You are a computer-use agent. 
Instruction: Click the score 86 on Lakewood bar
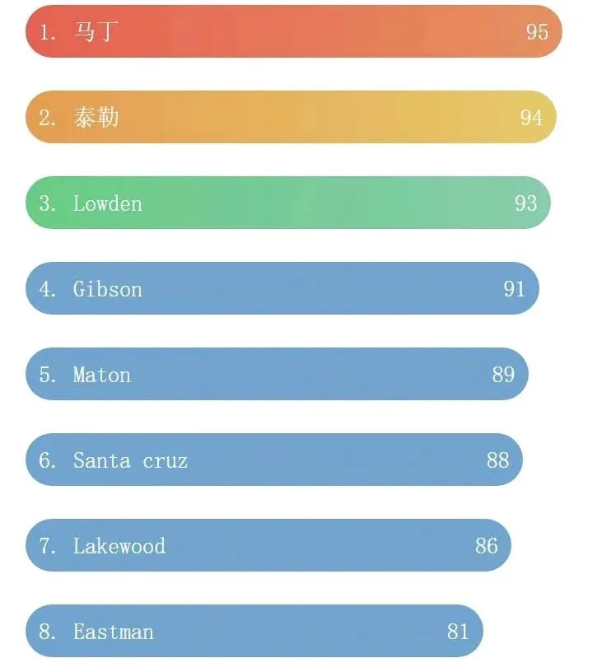click(486, 546)
